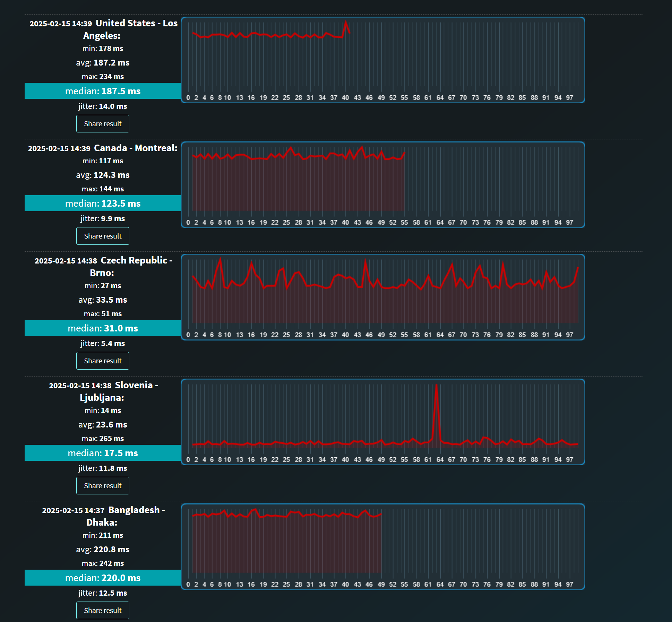Select the median 187.5 ms bar
The image size is (672, 622).
(x=103, y=91)
